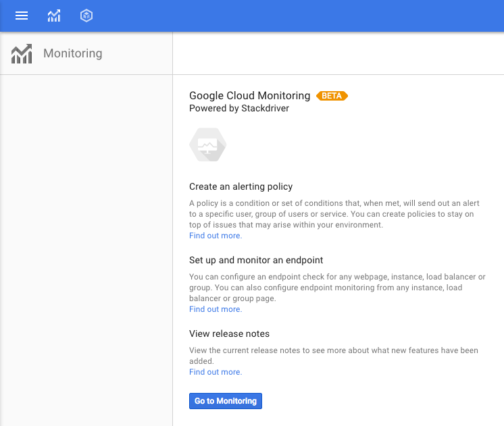The width and height of the screenshot is (504, 426).
Task: Open the hamburger navigation menu
Action: click(x=22, y=16)
